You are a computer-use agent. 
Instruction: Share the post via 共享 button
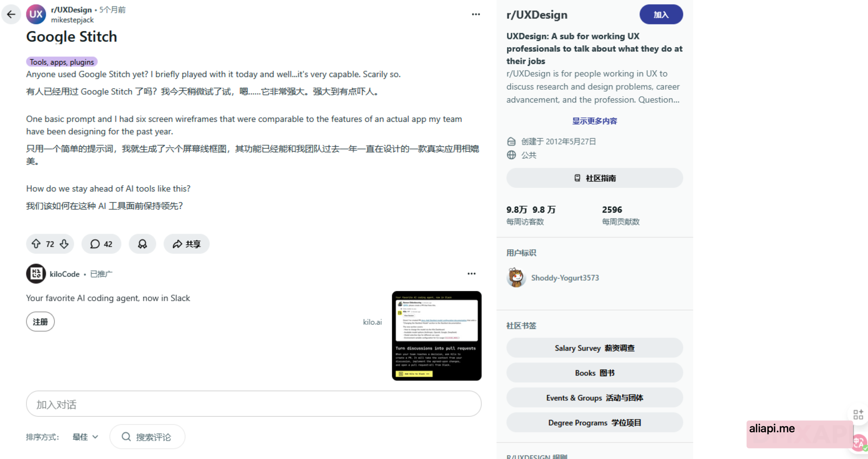pos(186,244)
